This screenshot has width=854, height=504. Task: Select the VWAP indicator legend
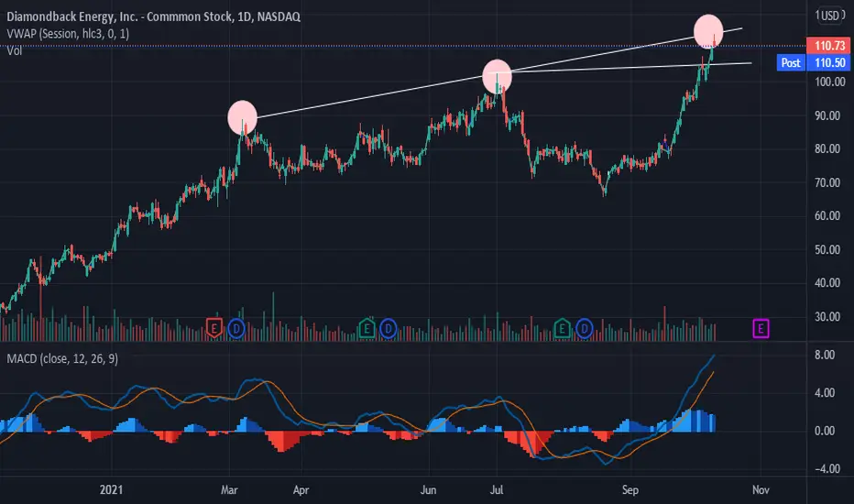(x=68, y=34)
